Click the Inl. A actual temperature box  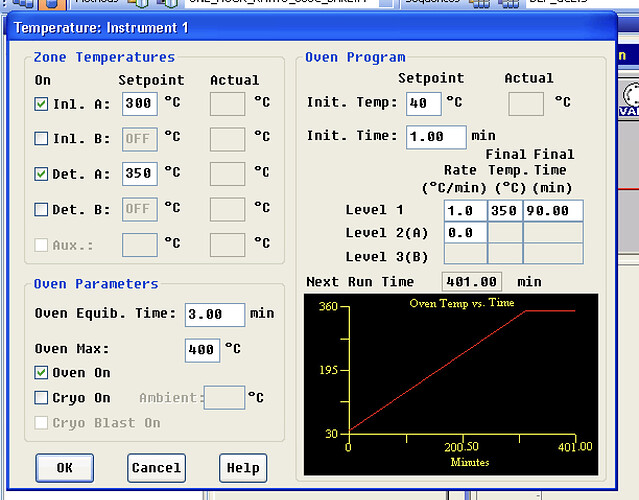tap(227, 104)
